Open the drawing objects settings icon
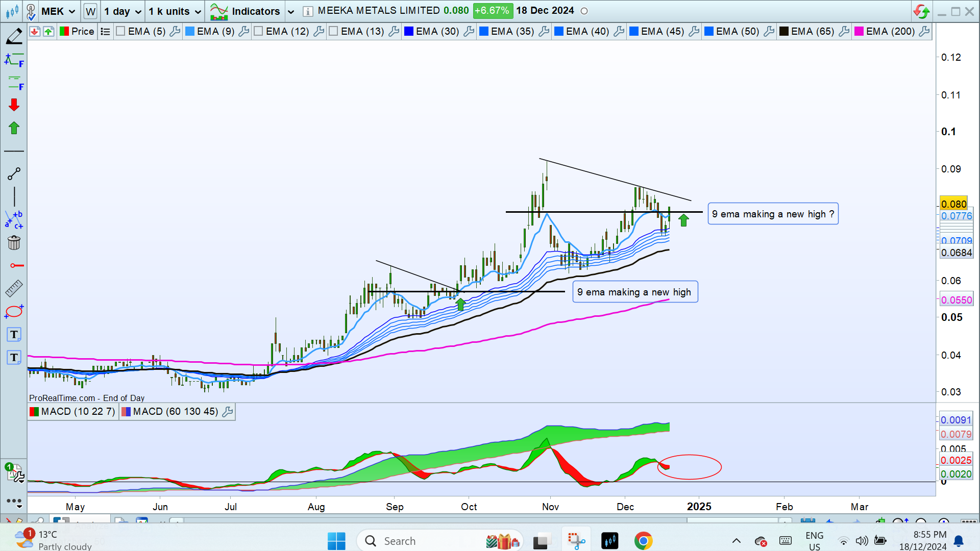This screenshot has height=551, width=980. coord(15,472)
